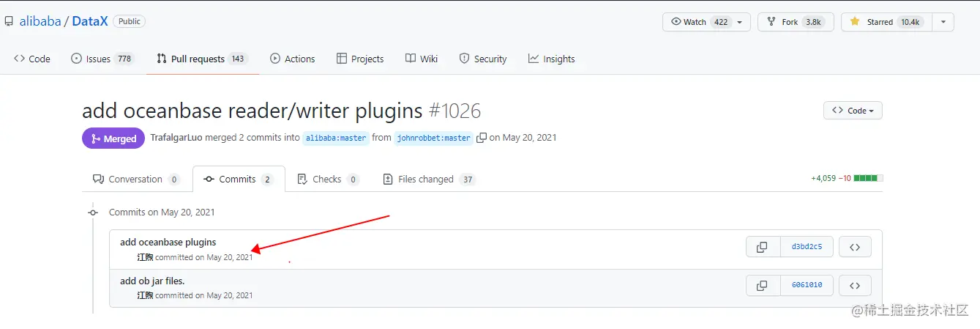
Task: Click the eye icon in Watch button
Action: pyautogui.click(x=676, y=22)
